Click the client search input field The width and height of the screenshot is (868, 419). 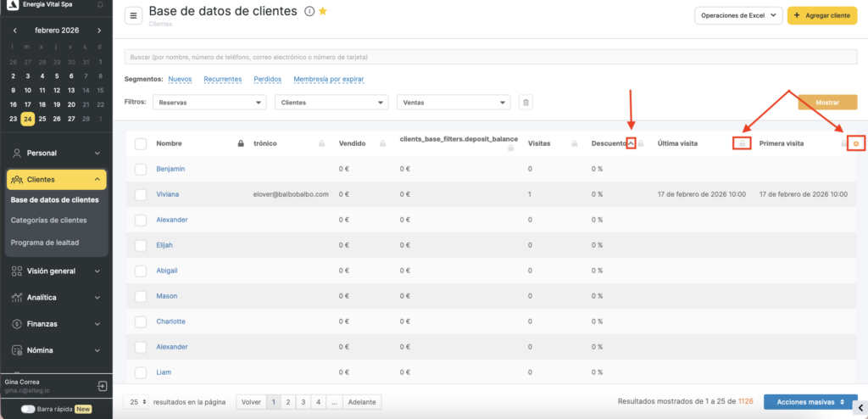click(x=492, y=57)
